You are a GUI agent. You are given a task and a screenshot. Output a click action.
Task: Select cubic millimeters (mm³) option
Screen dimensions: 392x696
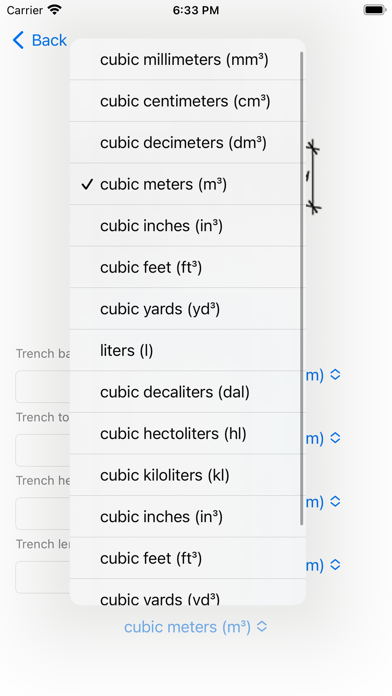pyautogui.click(x=188, y=59)
